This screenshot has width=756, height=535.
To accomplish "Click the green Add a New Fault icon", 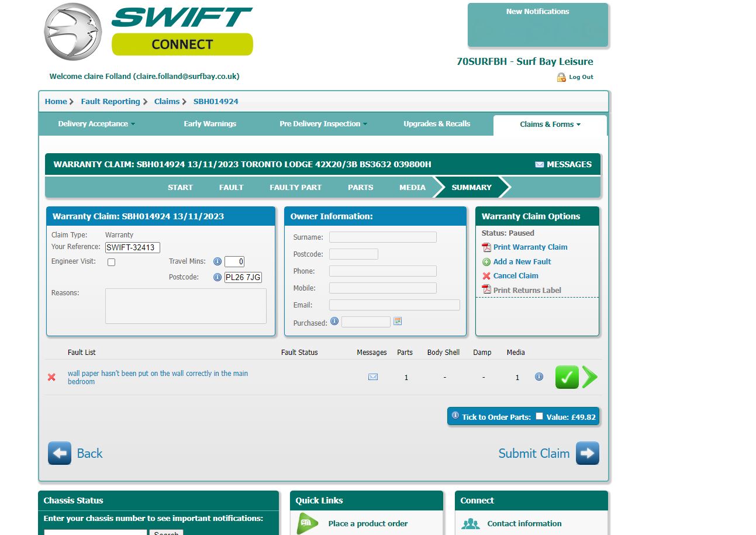I will [486, 262].
